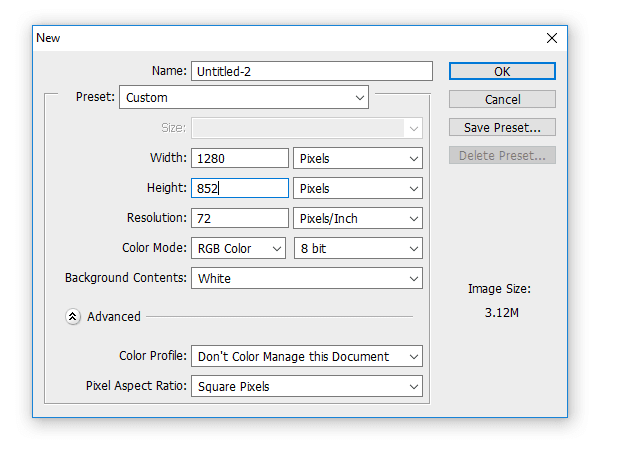
Task: Click the arrow of the Preset dropdown
Action: point(360,98)
